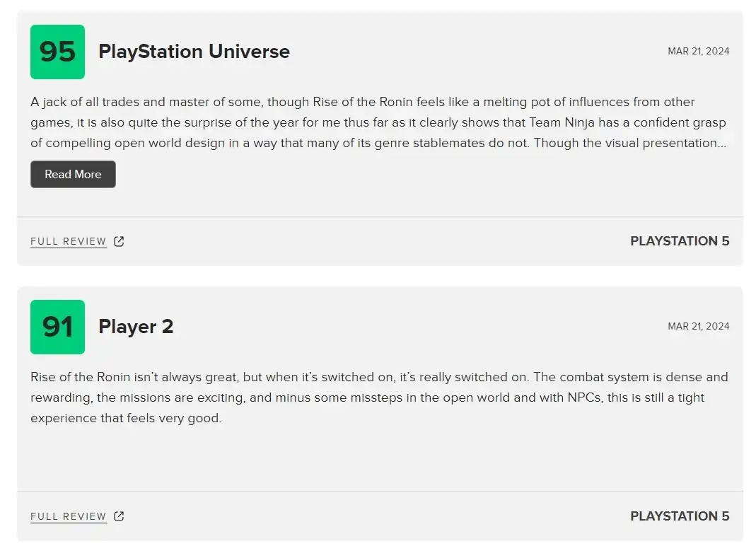This screenshot has width=756, height=546.
Task: Click the date on PlayStation Universe review
Action: click(698, 52)
